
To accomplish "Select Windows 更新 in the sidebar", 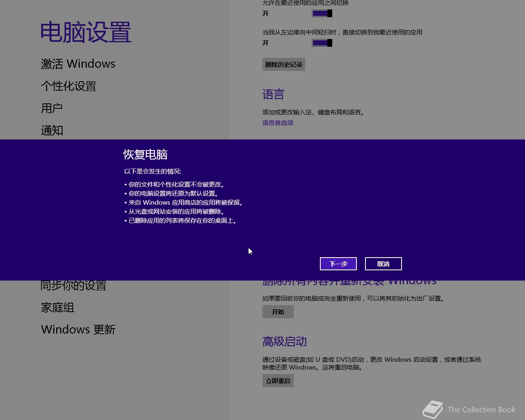I will pos(78,330).
